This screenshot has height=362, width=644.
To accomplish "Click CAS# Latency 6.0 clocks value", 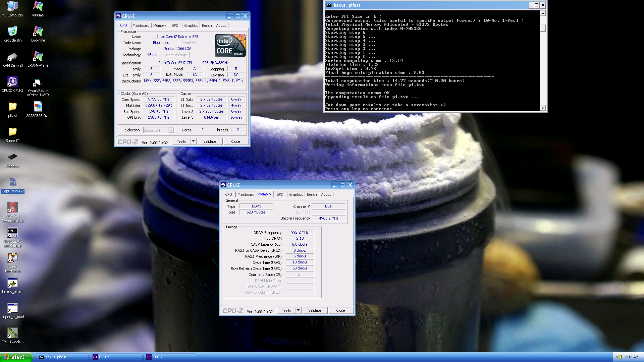I will coord(300,244).
